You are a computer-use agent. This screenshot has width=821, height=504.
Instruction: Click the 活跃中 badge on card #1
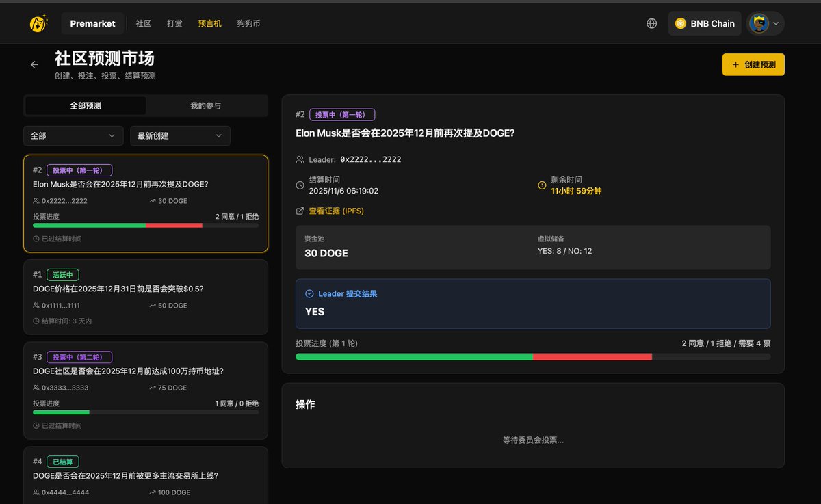pos(63,275)
